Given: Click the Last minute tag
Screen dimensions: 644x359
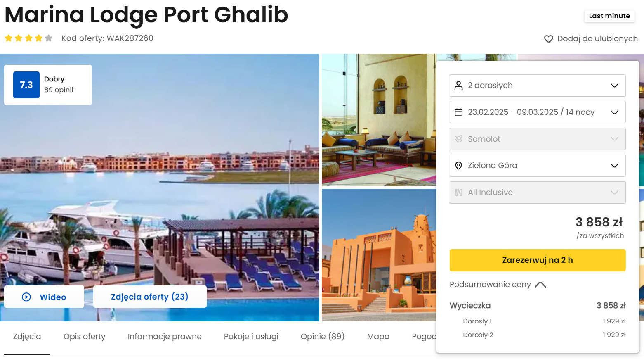Looking at the screenshot, I should tap(609, 16).
